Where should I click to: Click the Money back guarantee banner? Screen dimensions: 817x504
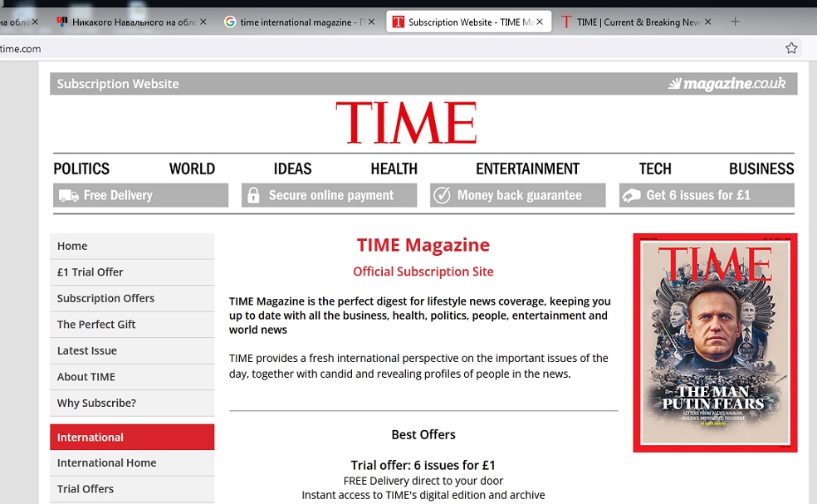[x=517, y=195]
